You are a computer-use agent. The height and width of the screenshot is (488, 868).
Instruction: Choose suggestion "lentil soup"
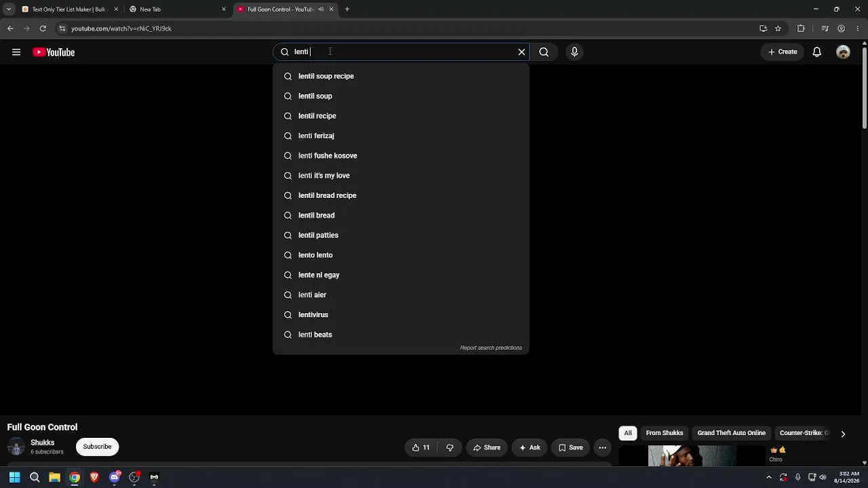pyautogui.click(x=401, y=96)
